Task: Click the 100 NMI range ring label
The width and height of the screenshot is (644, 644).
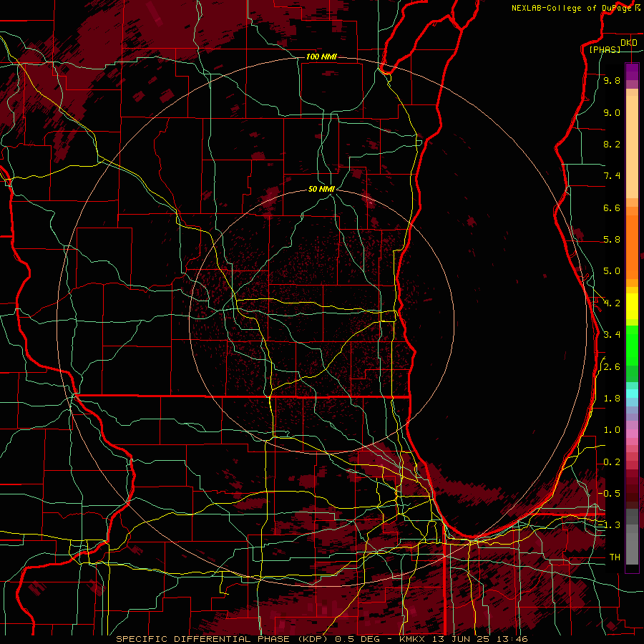Action: (x=321, y=57)
